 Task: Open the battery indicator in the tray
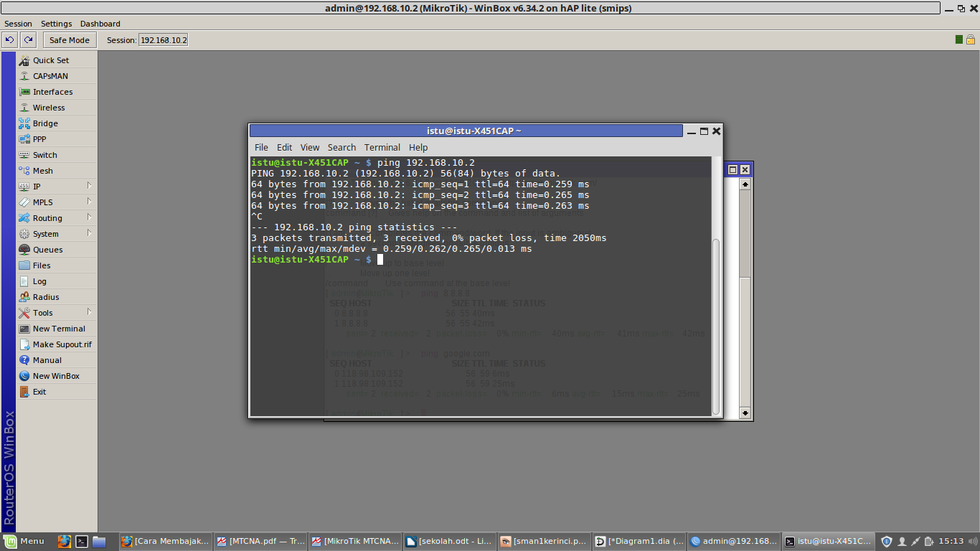coord(929,541)
